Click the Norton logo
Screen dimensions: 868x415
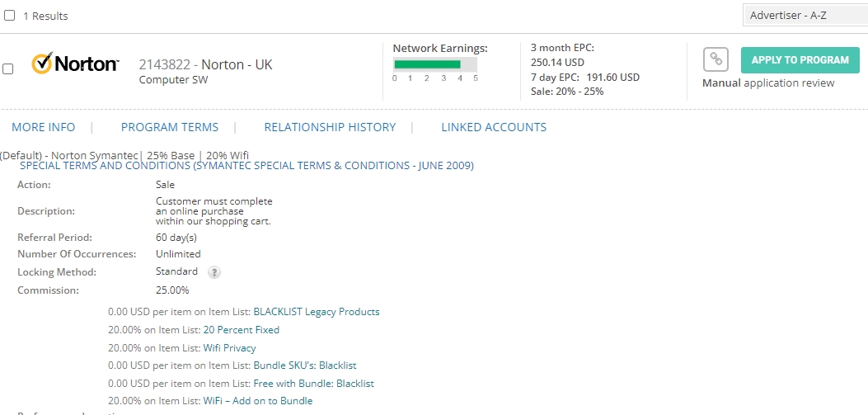point(75,64)
